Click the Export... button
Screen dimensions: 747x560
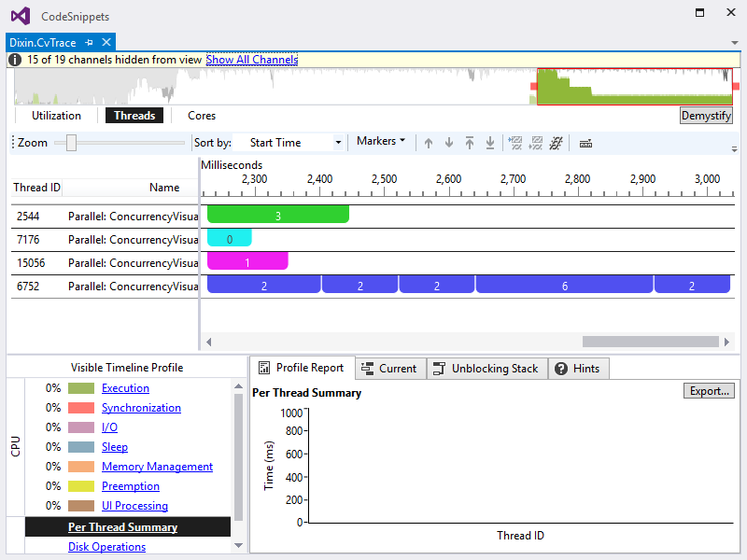point(709,391)
